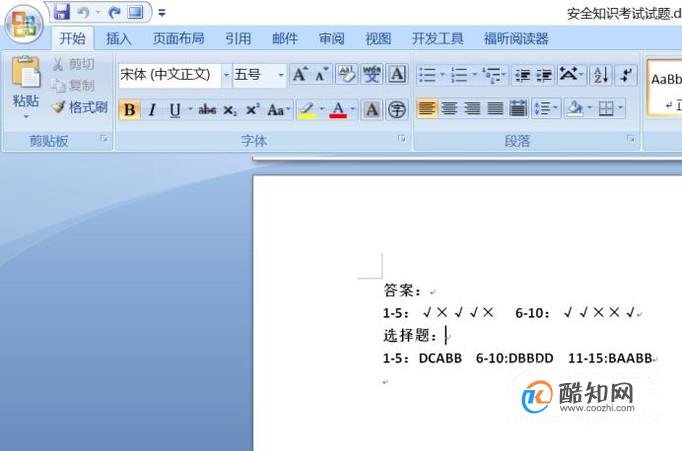The width and height of the screenshot is (682, 451).
Task: Center the text
Action: 449,109
